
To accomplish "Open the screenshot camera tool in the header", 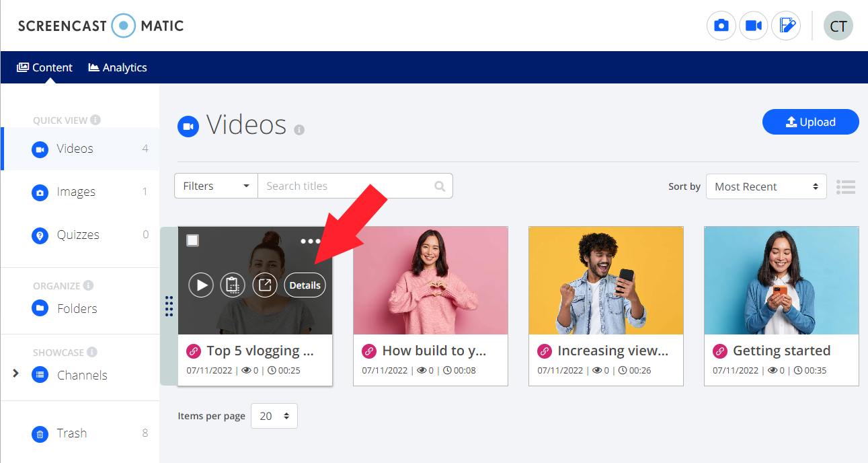I will tap(721, 26).
